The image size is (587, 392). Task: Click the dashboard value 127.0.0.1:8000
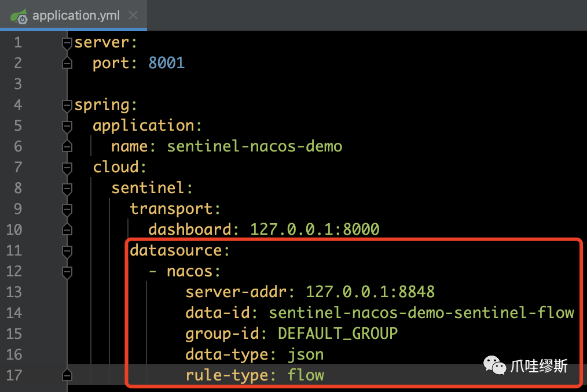coord(314,230)
